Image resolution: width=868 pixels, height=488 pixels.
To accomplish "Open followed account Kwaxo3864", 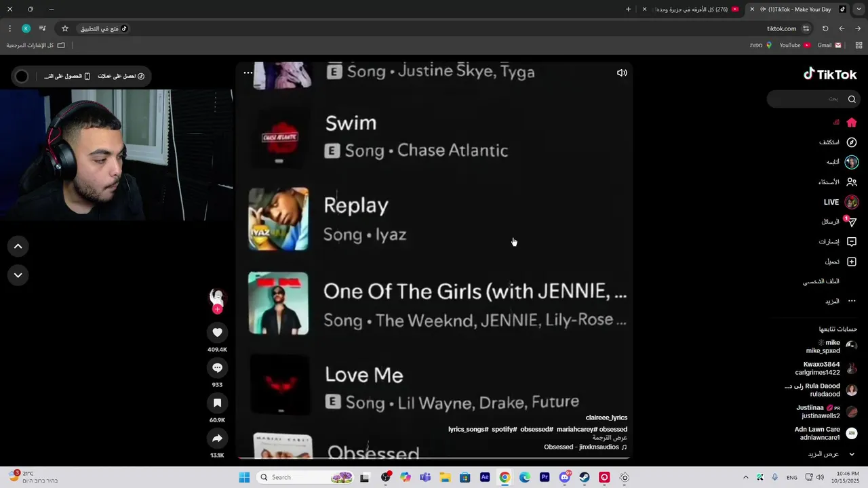I will [x=827, y=368].
